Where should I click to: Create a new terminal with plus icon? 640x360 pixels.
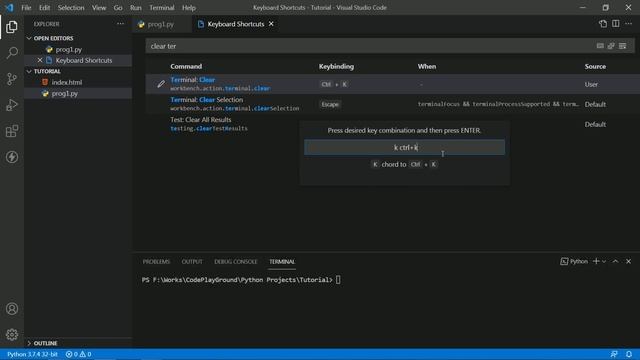tap(596, 261)
